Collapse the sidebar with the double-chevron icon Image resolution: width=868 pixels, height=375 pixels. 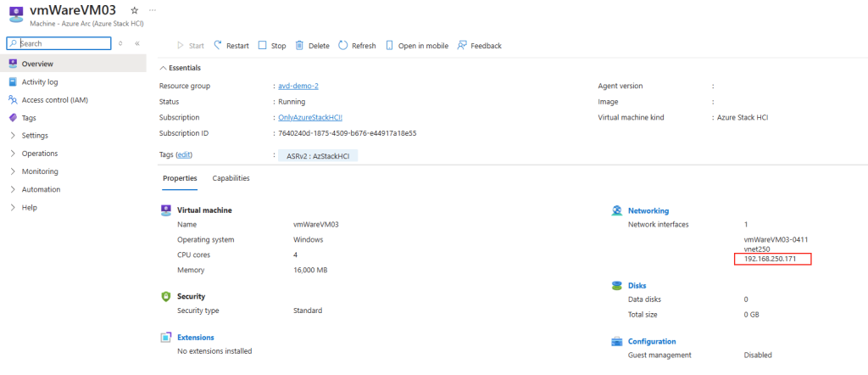point(137,43)
